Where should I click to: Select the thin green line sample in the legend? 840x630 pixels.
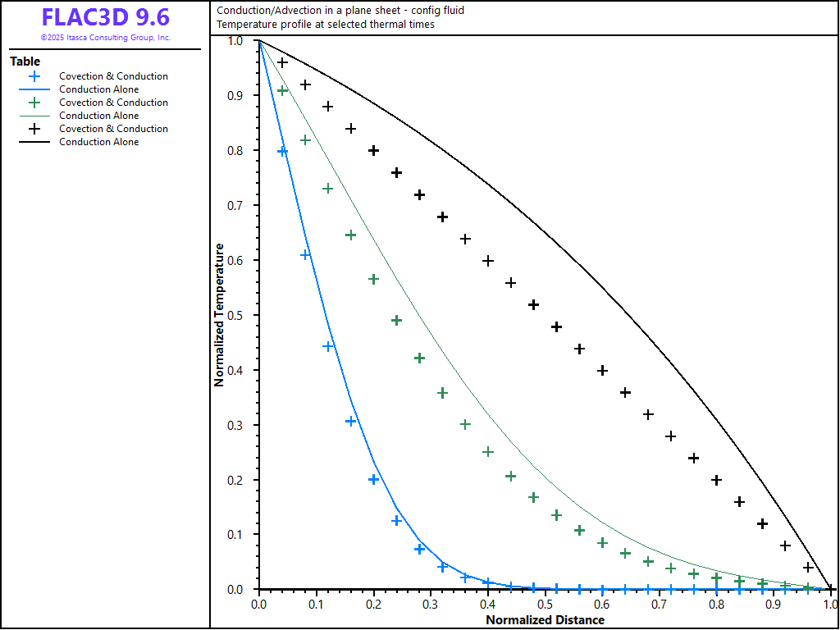click(34, 116)
